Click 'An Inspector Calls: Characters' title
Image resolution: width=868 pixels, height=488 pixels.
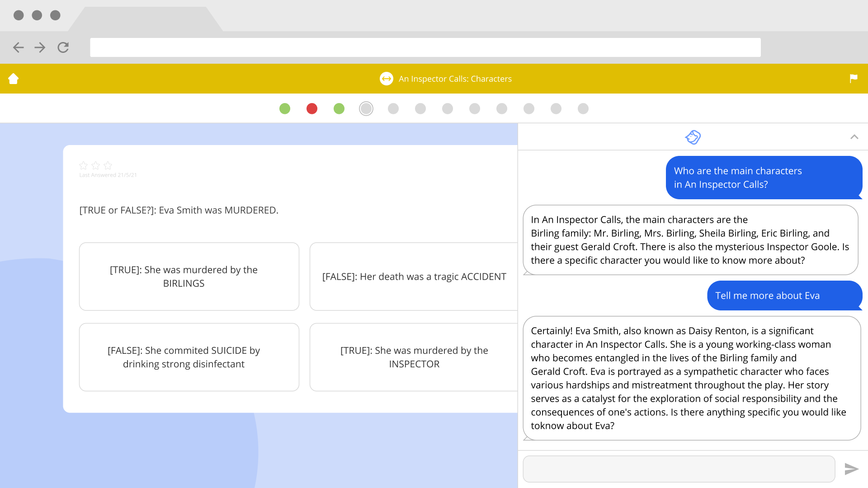455,79
